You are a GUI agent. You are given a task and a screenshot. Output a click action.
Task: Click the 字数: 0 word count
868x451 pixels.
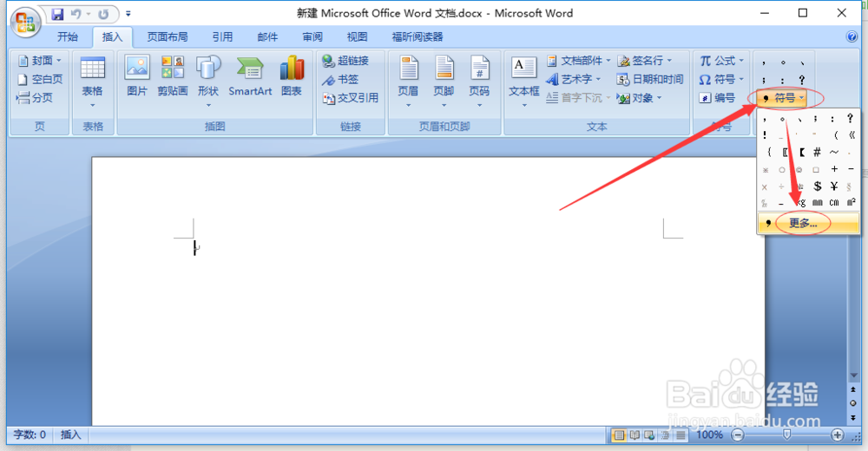coord(30,435)
